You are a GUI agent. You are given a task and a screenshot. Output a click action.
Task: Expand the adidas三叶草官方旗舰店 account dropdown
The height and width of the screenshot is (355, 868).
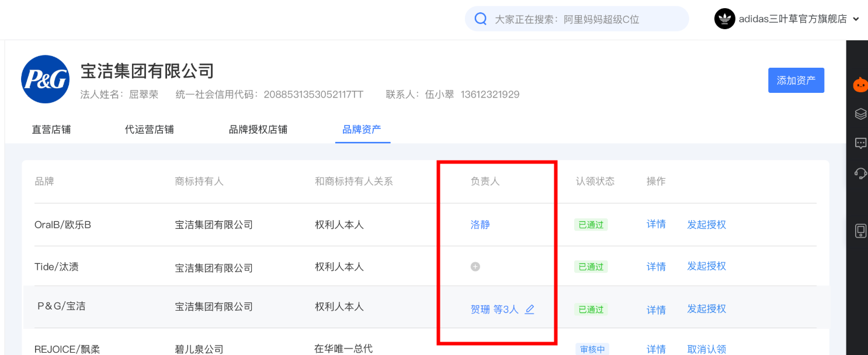[x=856, y=19]
